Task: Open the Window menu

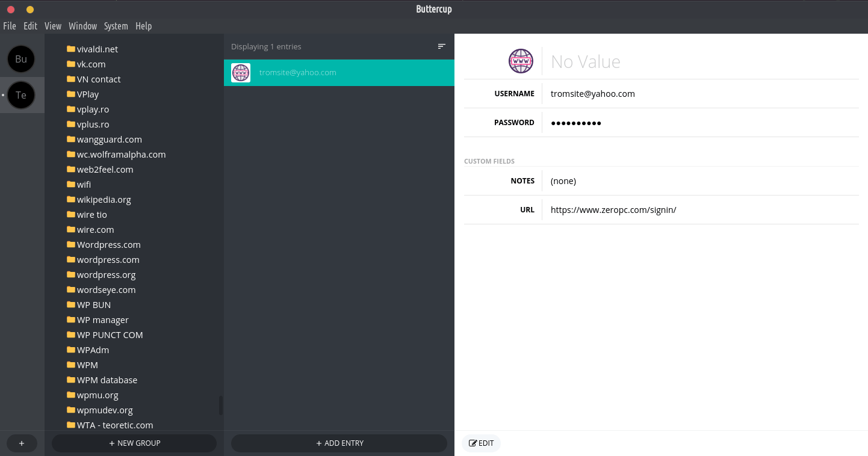Action: pyautogui.click(x=82, y=26)
